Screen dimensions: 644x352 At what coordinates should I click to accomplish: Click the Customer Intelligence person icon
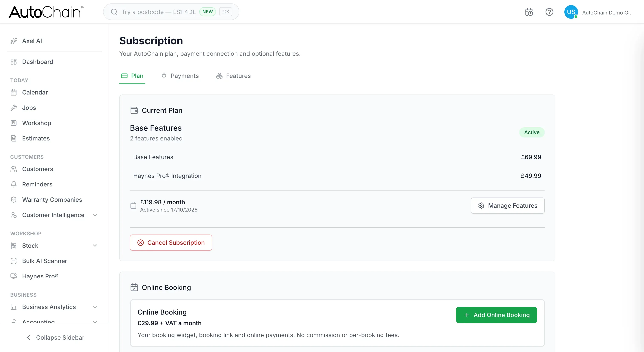13,215
